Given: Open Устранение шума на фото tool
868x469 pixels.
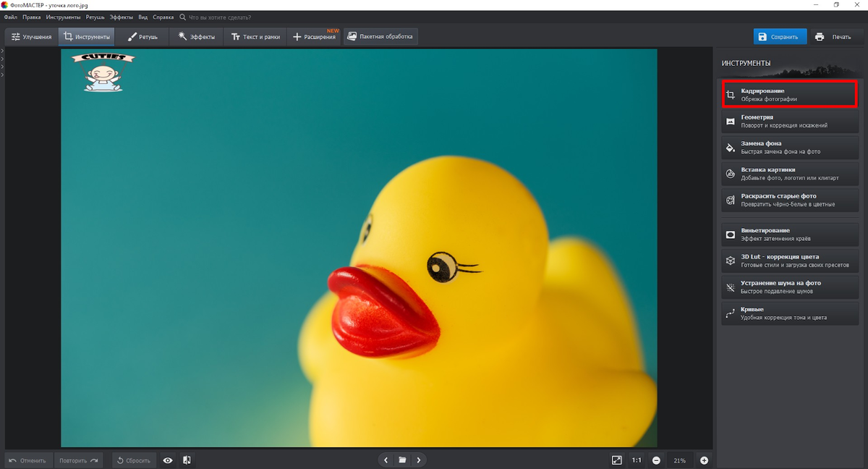Looking at the screenshot, I should pos(790,287).
